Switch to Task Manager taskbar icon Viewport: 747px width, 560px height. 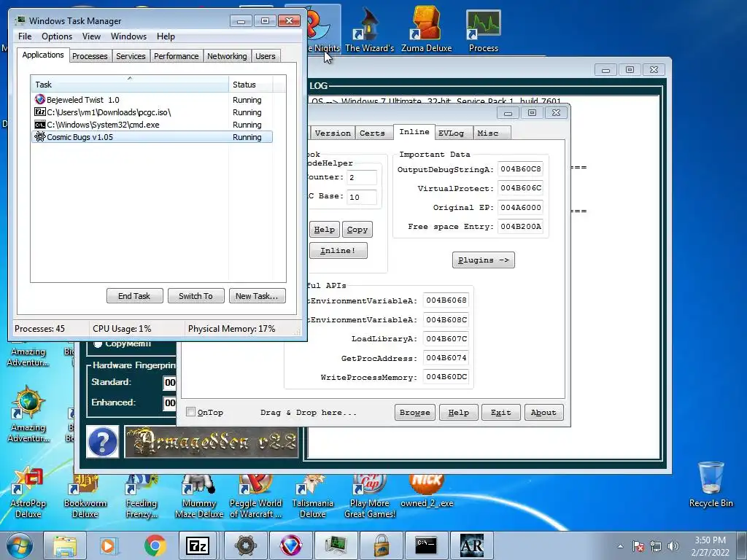[x=336, y=545]
